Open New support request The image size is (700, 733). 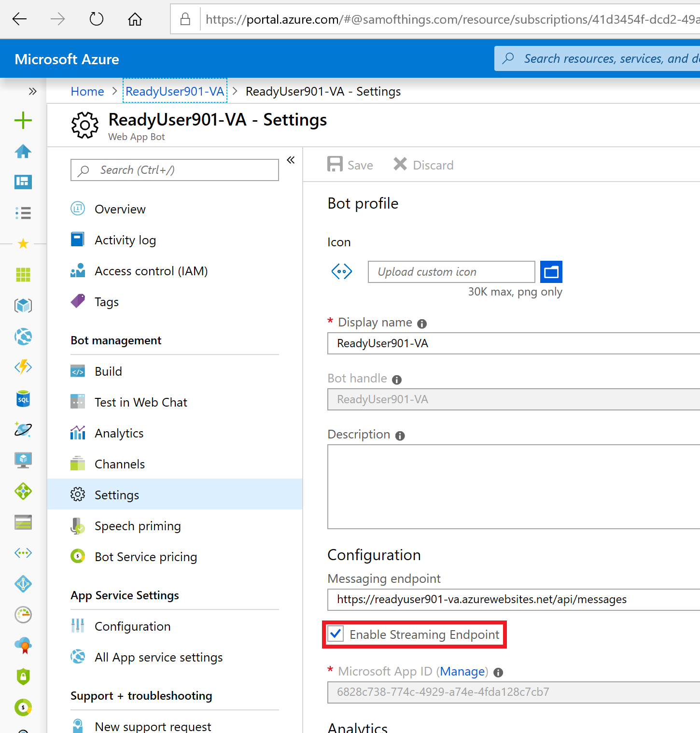tap(175, 726)
